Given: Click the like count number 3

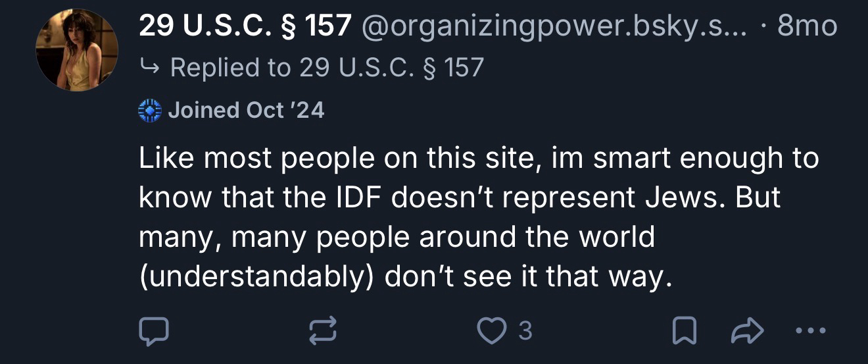Looking at the screenshot, I should (x=525, y=332).
